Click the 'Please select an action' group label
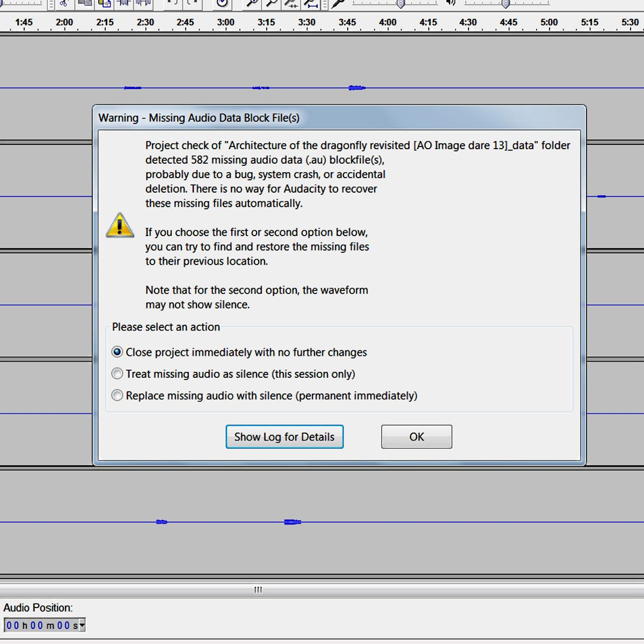Screen dimensions: 644x644 [166, 327]
